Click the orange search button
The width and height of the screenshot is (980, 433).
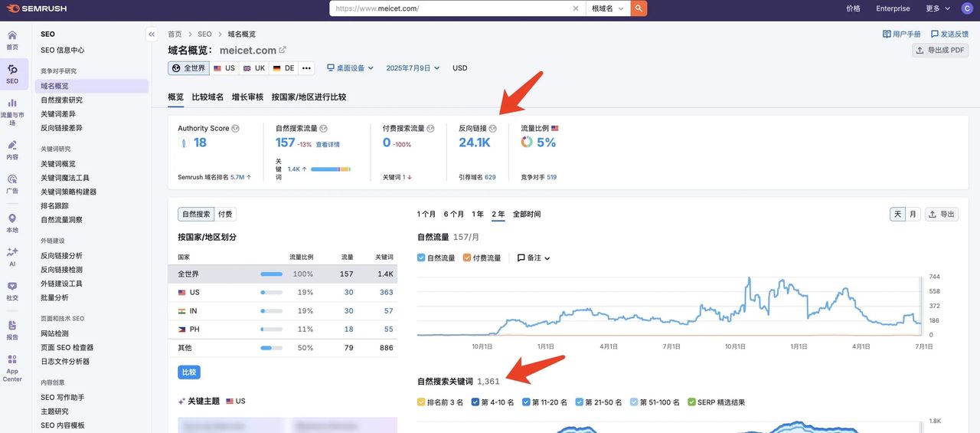pyautogui.click(x=639, y=8)
